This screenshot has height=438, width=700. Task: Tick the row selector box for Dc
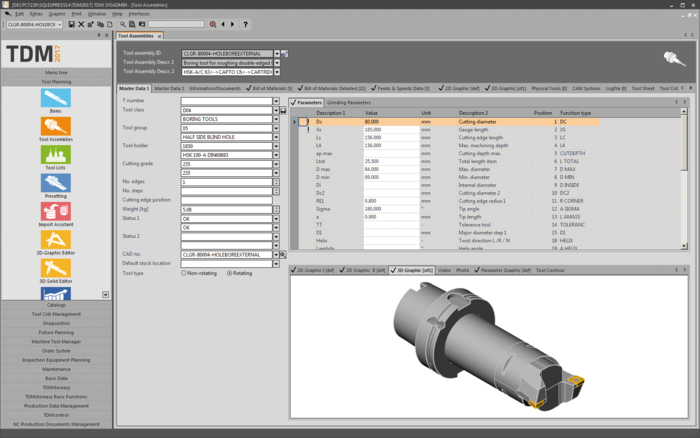coord(303,122)
